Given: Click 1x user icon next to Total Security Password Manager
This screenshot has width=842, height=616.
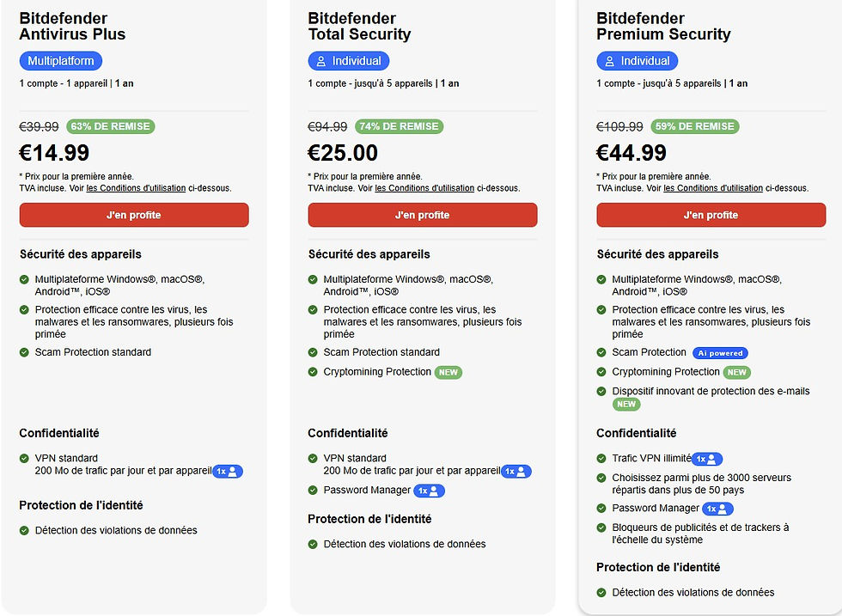Looking at the screenshot, I should coord(429,491).
